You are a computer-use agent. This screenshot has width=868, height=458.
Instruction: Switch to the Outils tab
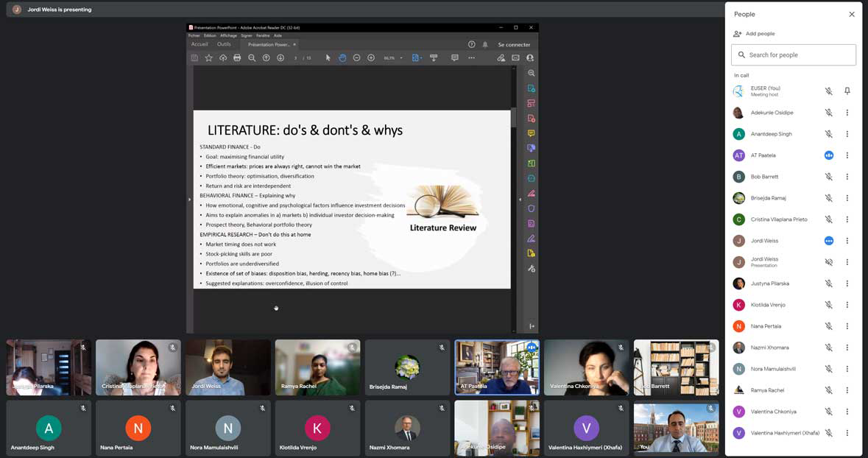(x=224, y=44)
